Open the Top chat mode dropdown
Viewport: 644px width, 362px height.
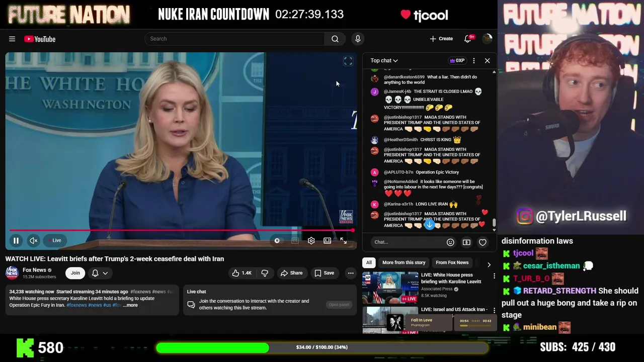[384, 60]
